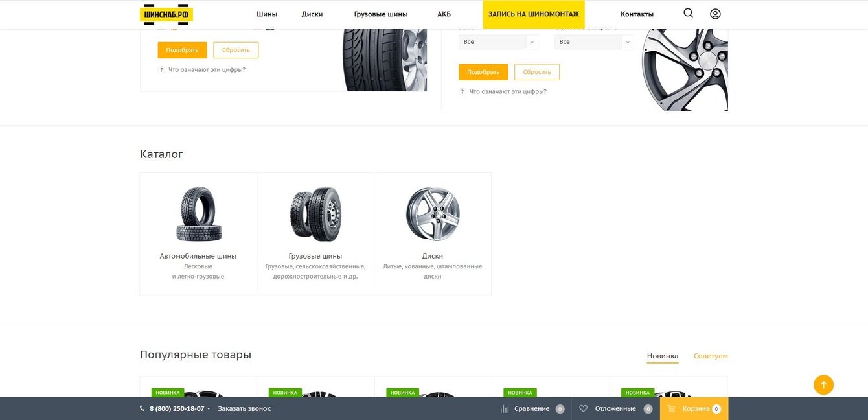The width and height of the screenshot is (868, 420).
Task: Open 'Что означают эти цифры?' under disk filter
Action: [x=508, y=92]
